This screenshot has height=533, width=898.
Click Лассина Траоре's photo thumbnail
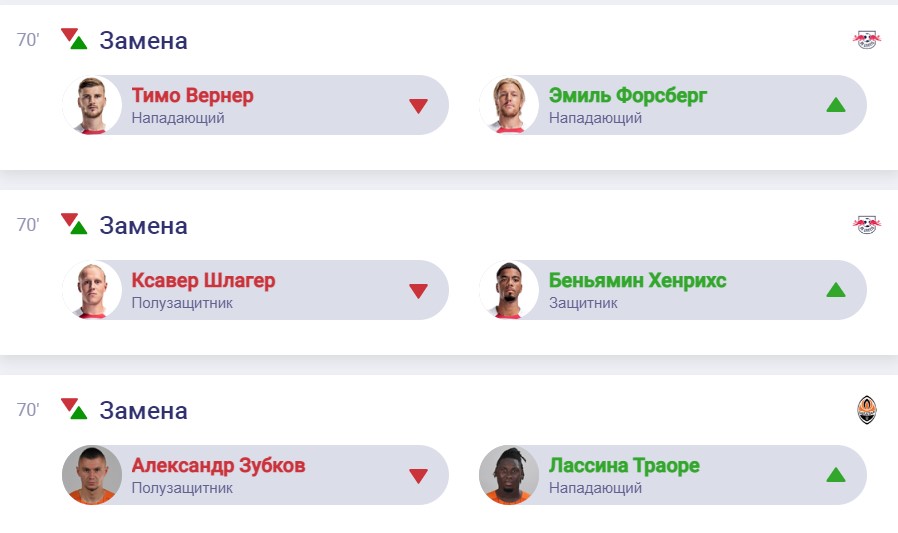[x=510, y=475]
